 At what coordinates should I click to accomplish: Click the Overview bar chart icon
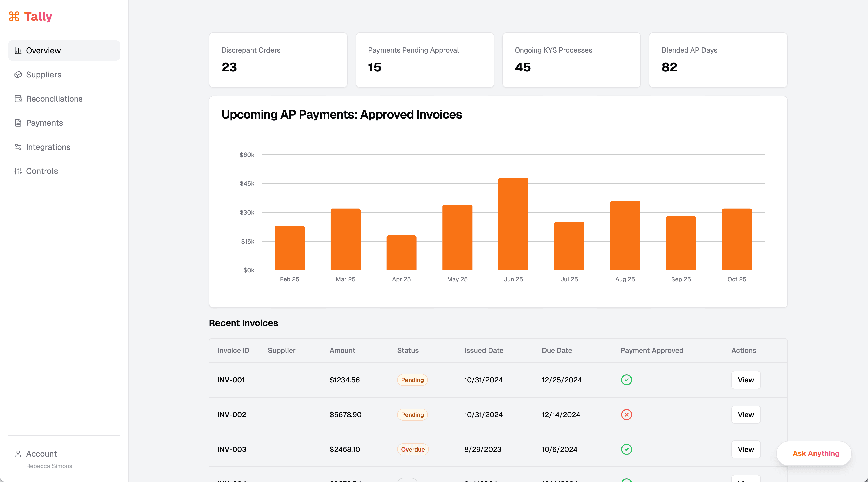pyautogui.click(x=18, y=51)
